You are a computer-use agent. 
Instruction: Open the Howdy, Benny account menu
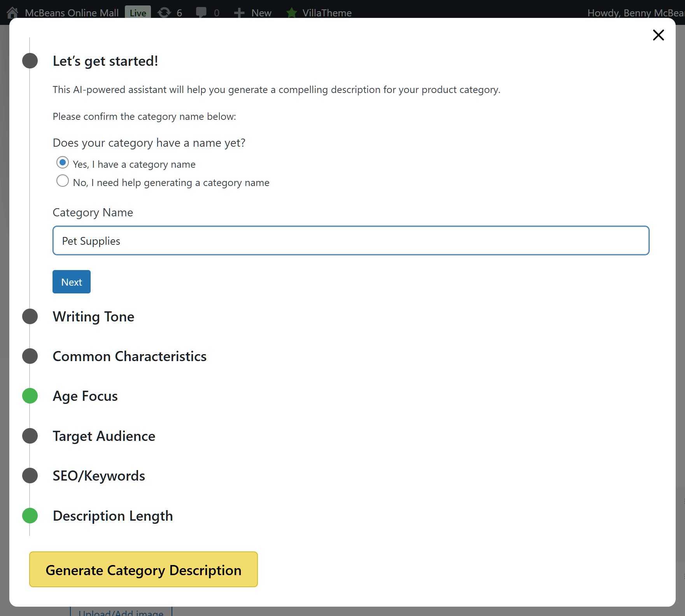(x=635, y=12)
